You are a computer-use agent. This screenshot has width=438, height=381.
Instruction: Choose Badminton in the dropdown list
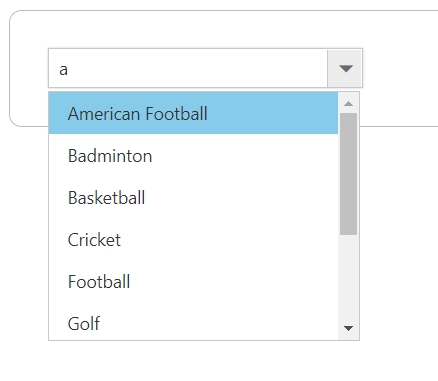(x=193, y=155)
